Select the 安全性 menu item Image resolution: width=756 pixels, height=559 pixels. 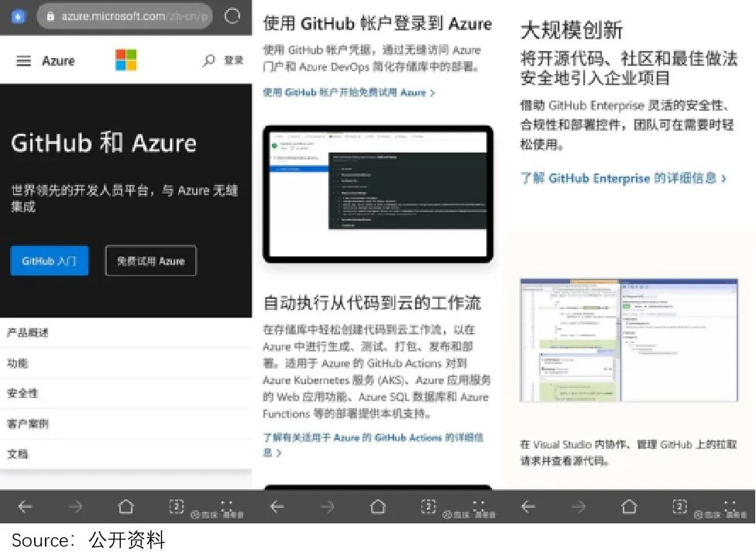point(125,393)
